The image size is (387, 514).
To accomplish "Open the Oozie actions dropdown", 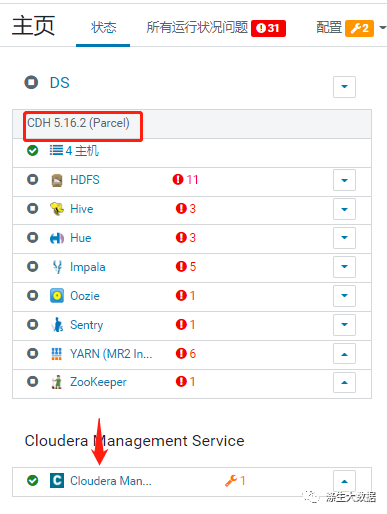I will pos(344,296).
